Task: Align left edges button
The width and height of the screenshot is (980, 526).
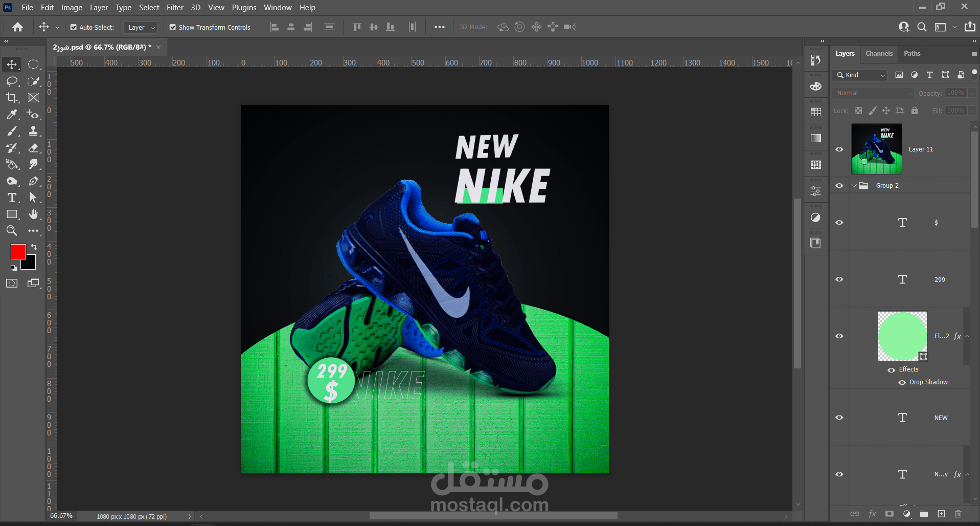Action: (x=275, y=27)
